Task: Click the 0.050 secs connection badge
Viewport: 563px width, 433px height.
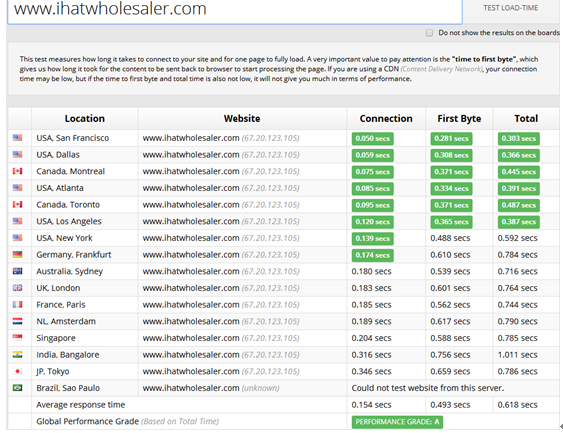Action: [373, 139]
